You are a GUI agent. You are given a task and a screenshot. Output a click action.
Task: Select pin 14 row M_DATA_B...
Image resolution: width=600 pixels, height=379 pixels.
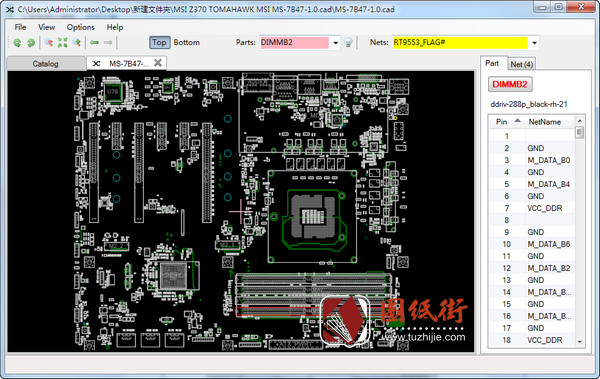pyautogui.click(x=532, y=292)
